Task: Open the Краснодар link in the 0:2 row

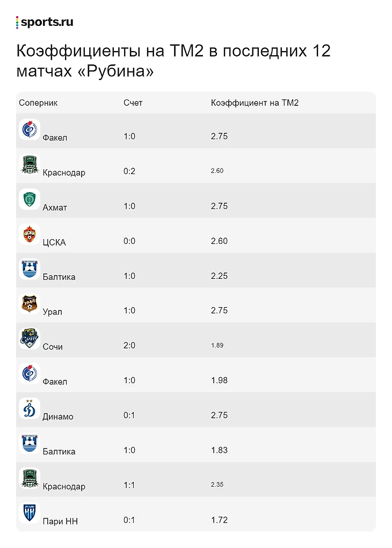Action: point(64,172)
